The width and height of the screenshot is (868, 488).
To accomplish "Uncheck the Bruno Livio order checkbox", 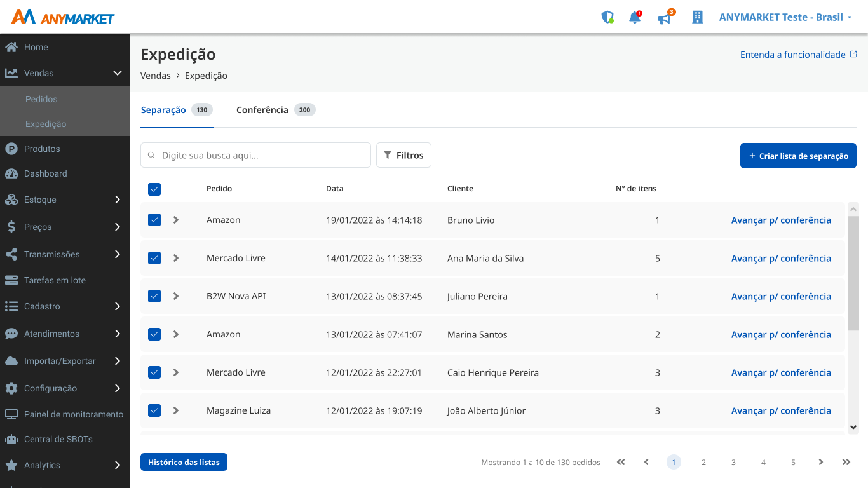I will coord(154,220).
